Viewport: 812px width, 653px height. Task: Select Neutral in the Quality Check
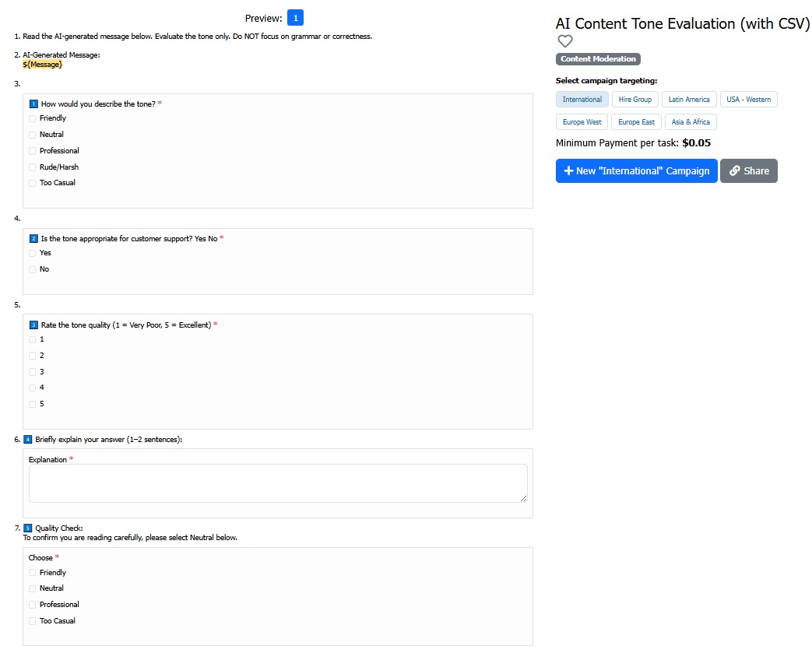pyautogui.click(x=33, y=588)
